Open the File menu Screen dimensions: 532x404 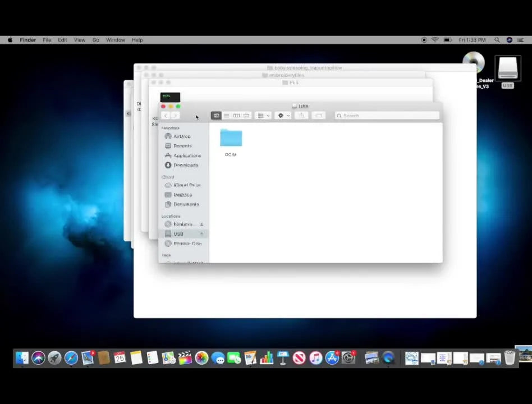pyautogui.click(x=47, y=40)
